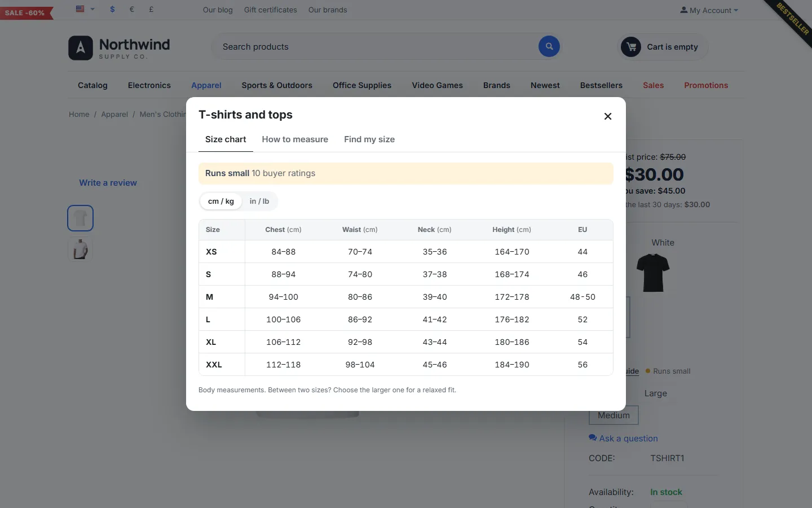This screenshot has height=508, width=812.
Task: Choose the black t-shirt color swatch
Action: tap(653, 272)
